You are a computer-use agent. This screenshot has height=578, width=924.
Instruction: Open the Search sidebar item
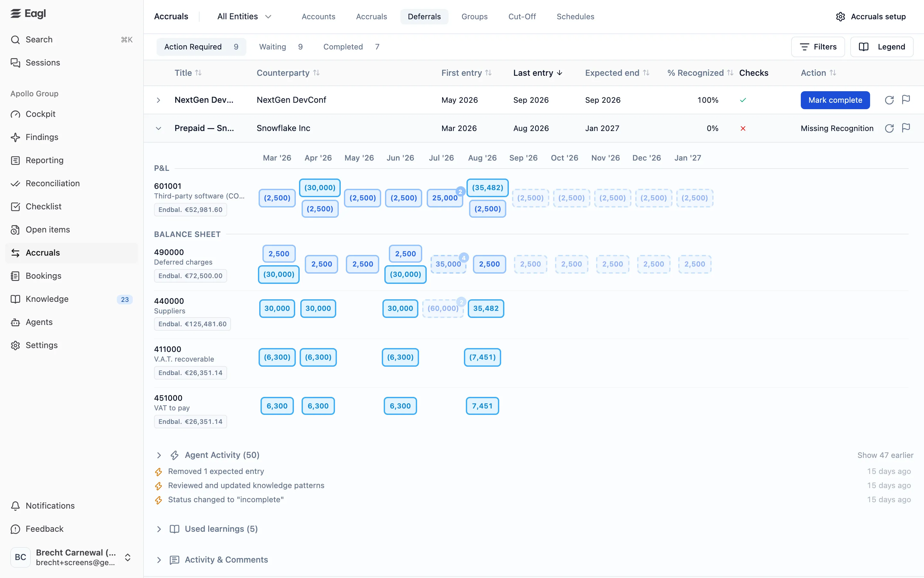pos(72,40)
